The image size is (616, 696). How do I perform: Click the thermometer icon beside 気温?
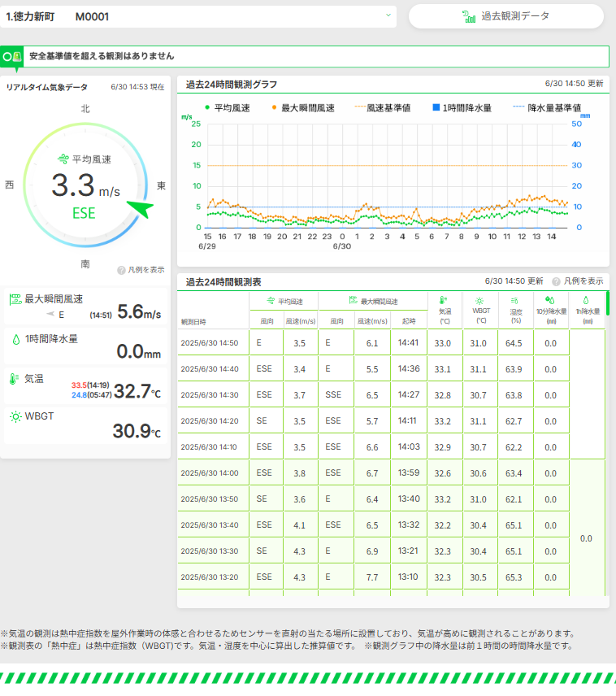pyautogui.click(x=14, y=379)
